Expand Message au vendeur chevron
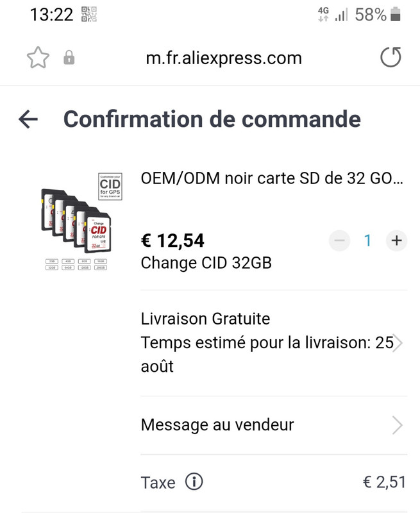Viewport: 420px width, 513px height. tap(397, 425)
